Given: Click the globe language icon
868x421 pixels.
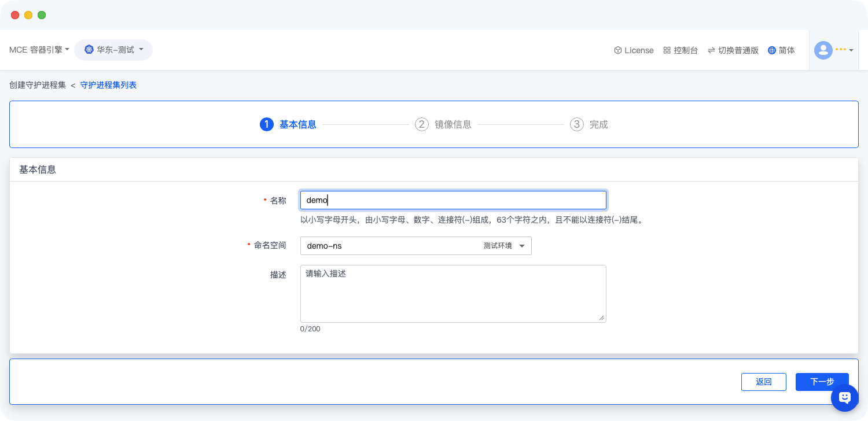Looking at the screenshot, I should [x=771, y=50].
